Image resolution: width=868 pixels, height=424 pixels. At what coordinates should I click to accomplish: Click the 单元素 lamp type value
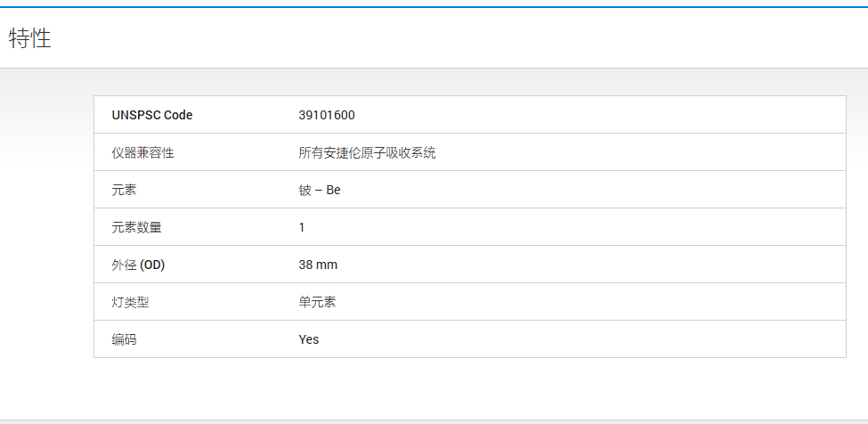[317, 302]
